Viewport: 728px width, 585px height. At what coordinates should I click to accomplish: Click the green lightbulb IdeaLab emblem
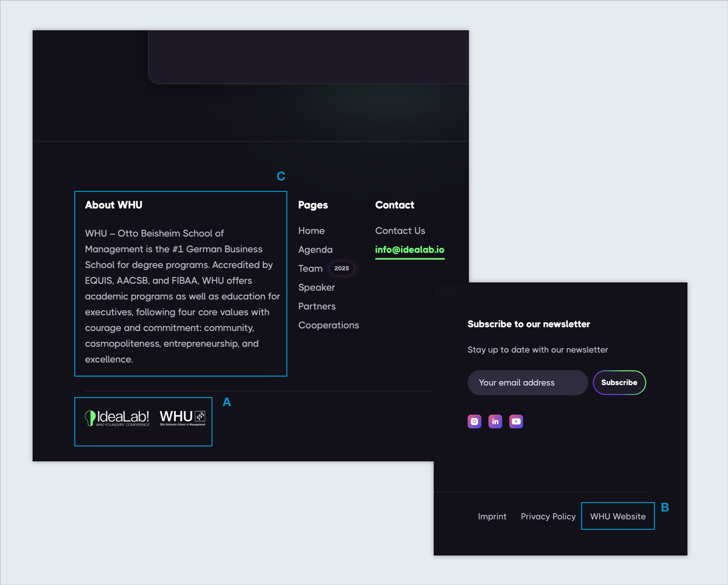coord(90,418)
